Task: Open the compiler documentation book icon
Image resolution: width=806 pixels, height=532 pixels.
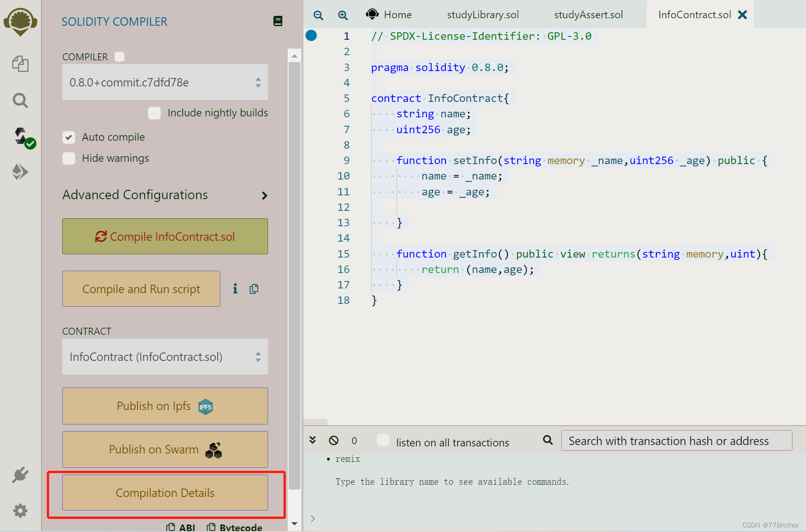Action: click(x=278, y=21)
